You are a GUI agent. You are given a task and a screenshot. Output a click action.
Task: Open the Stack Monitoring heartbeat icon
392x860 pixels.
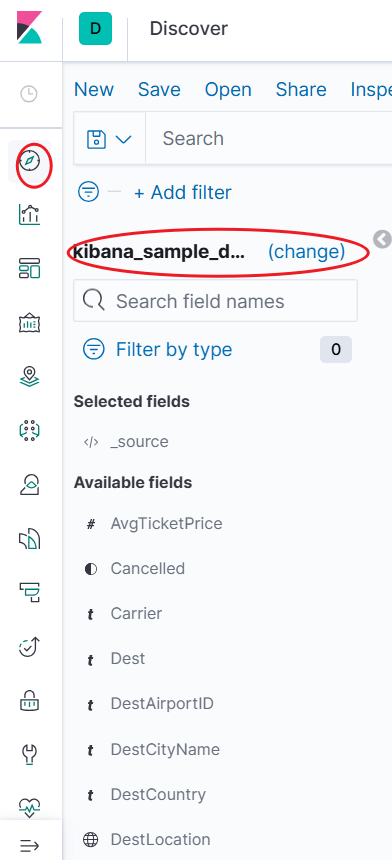30,806
